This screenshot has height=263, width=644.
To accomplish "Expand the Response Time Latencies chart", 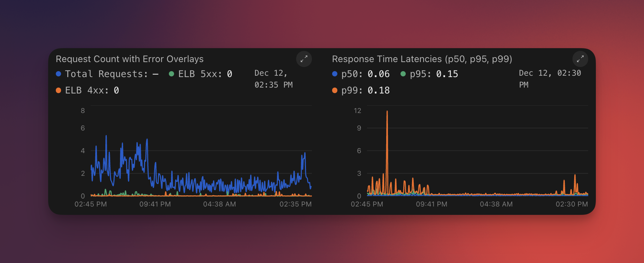I will [580, 59].
